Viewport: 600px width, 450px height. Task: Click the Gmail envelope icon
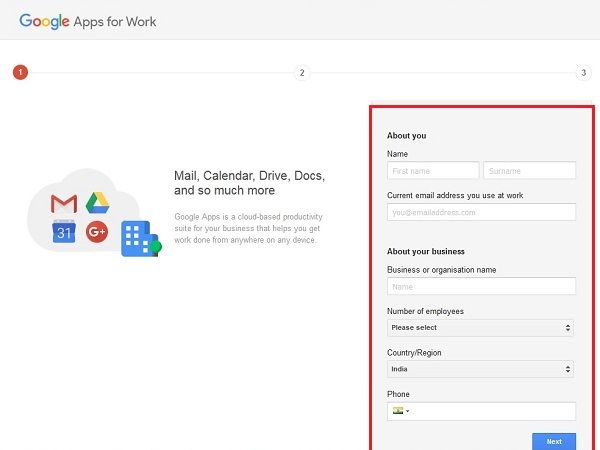(x=64, y=204)
